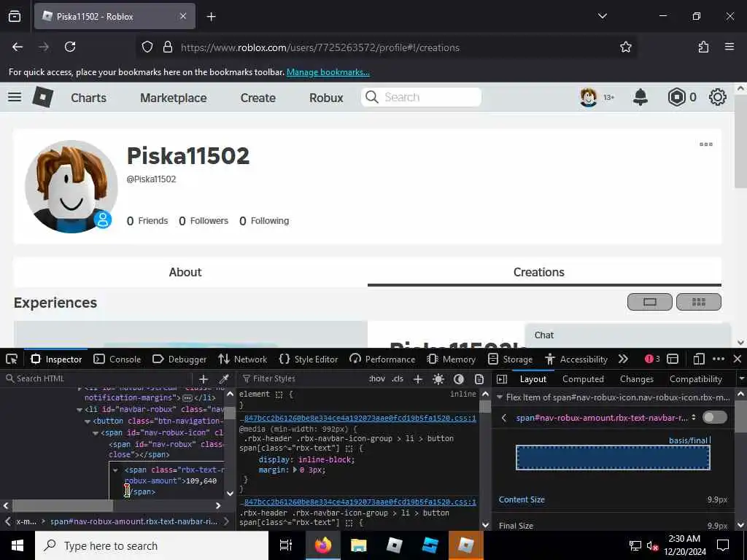
Task: Switch to the Console tab
Action: click(x=117, y=359)
